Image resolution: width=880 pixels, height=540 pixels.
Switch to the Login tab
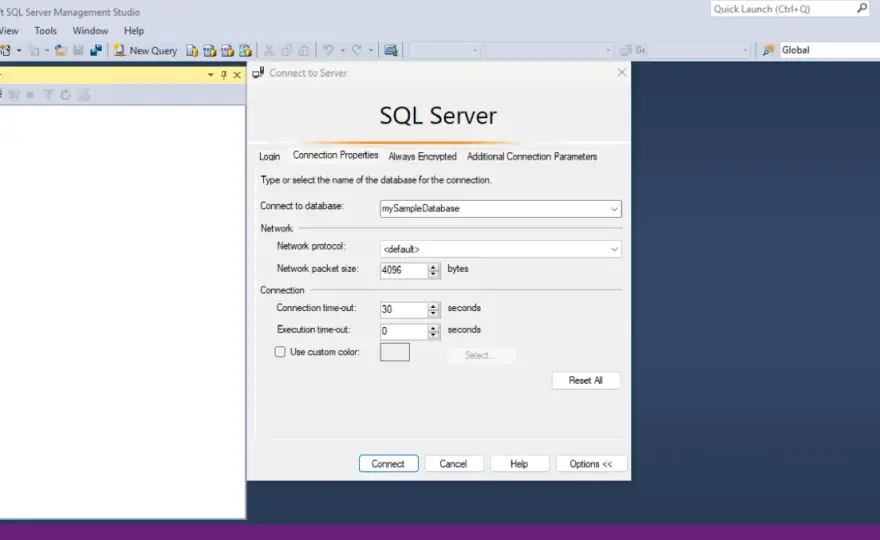[x=269, y=157]
